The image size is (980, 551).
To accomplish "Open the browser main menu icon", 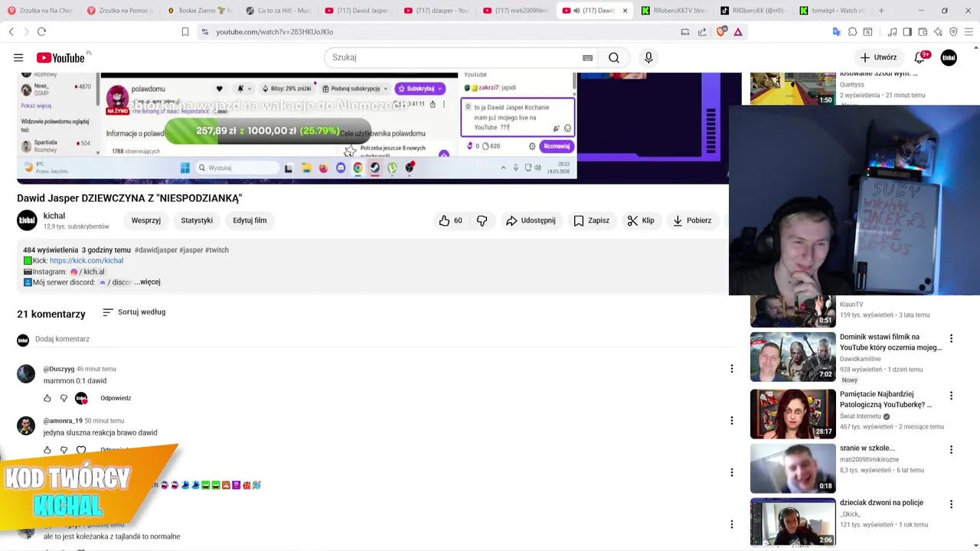I will 969,31.
